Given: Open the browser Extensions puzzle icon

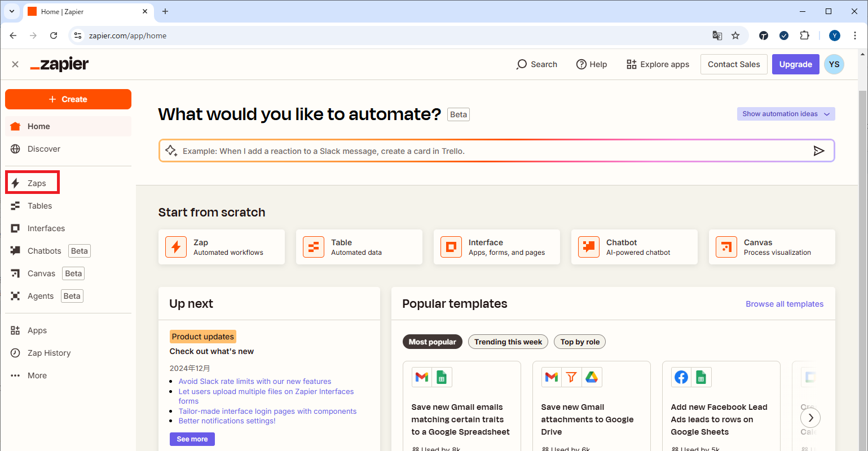Looking at the screenshot, I should pyautogui.click(x=805, y=36).
